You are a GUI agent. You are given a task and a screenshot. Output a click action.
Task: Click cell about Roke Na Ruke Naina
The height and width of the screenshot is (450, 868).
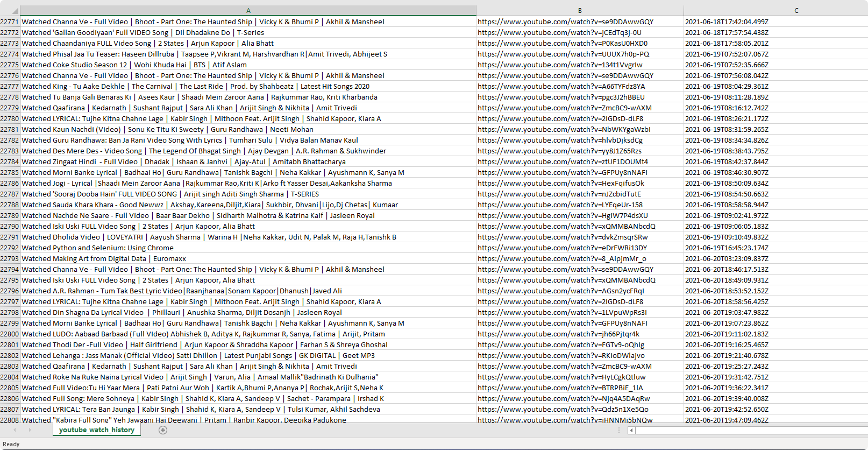point(248,377)
